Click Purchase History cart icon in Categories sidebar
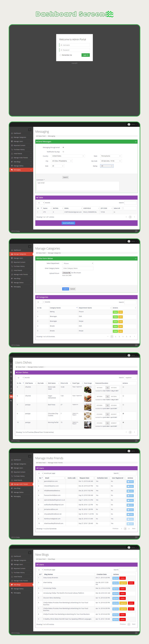Screen dimensions: 149x644 click(x=12, y=266)
